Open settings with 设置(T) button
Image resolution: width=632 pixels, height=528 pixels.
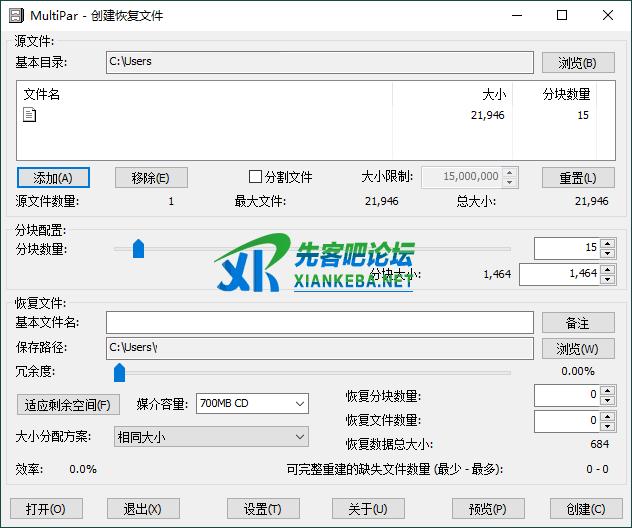tap(263, 508)
